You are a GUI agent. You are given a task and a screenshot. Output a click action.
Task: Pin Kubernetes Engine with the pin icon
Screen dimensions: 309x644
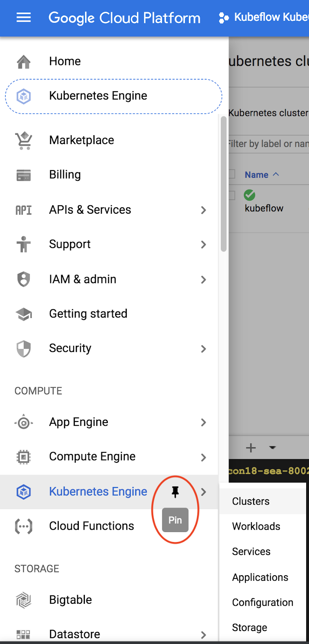click(175, 491)
